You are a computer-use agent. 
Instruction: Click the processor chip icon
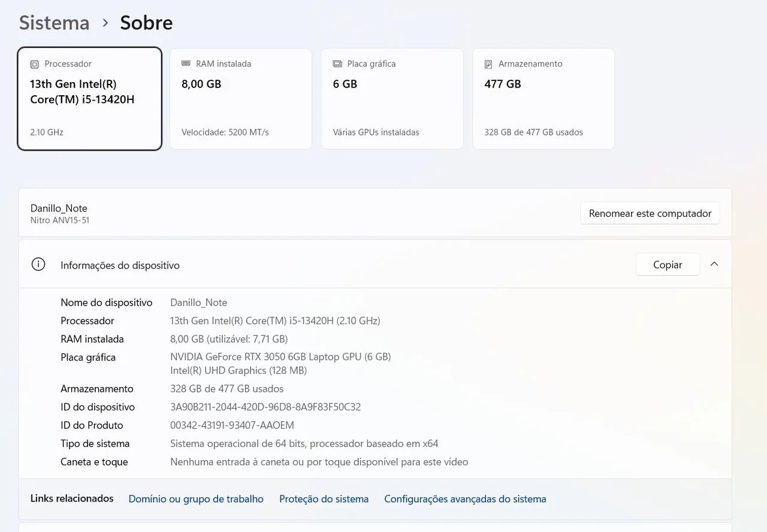[35, 64]
